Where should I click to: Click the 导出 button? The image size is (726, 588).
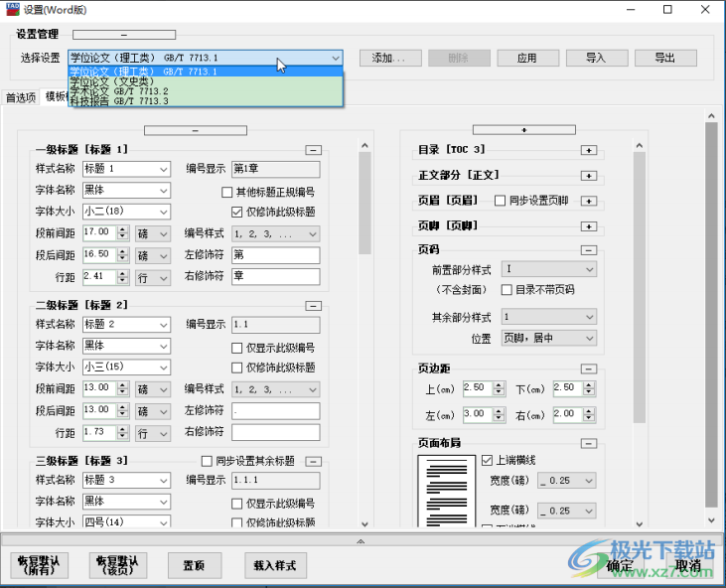click(665, 59)
